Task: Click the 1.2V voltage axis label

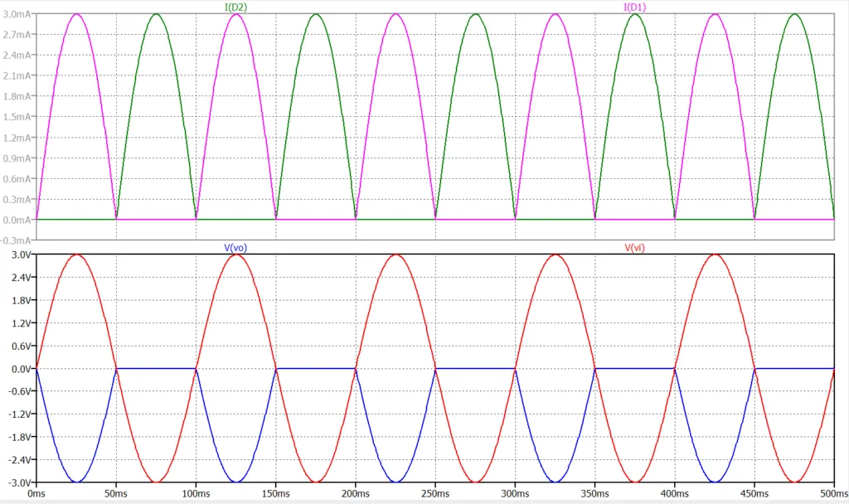Action: (20, 322)
